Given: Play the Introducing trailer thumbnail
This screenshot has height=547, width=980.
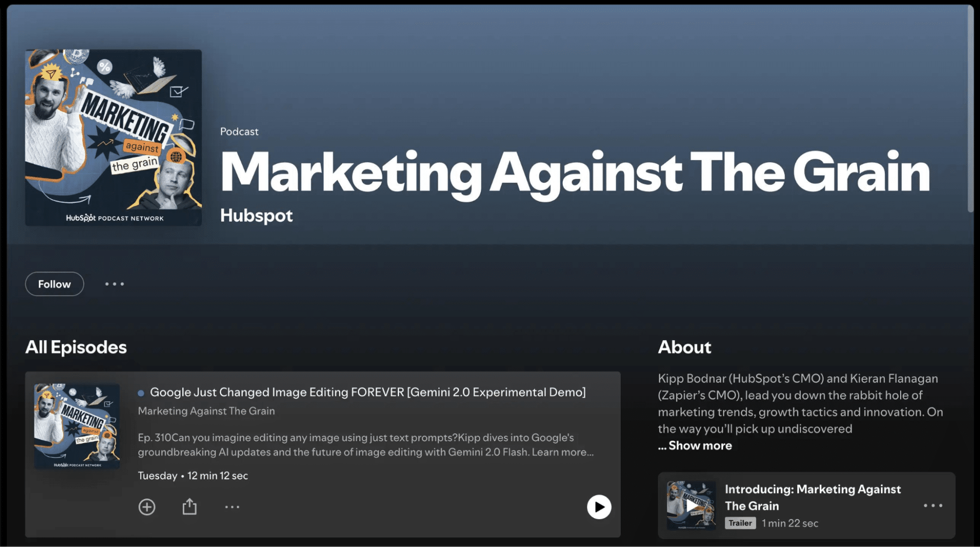Looking at the screenshot, I should pos(691,505).
